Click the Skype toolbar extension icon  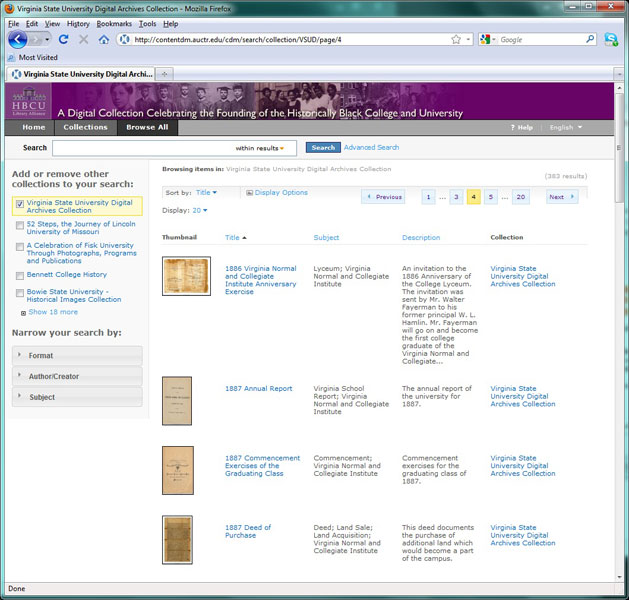pos(611,39)
